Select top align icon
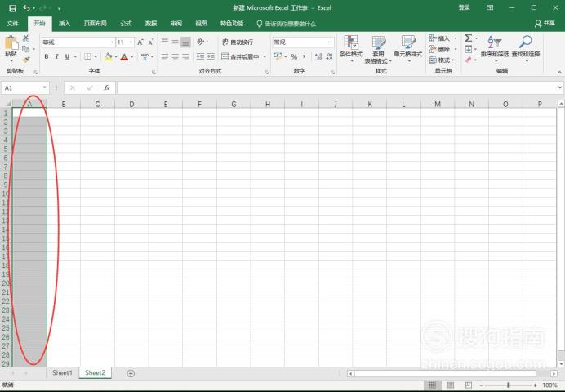 pos(165,42)
